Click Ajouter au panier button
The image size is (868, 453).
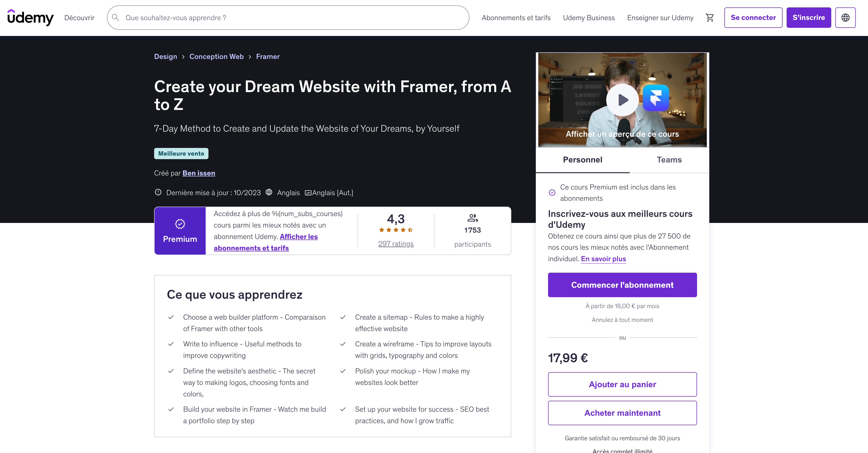tap(622, 384)
